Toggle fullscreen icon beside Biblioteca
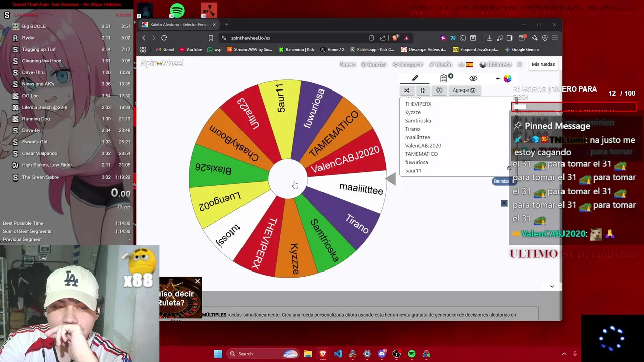 (520, 64)
